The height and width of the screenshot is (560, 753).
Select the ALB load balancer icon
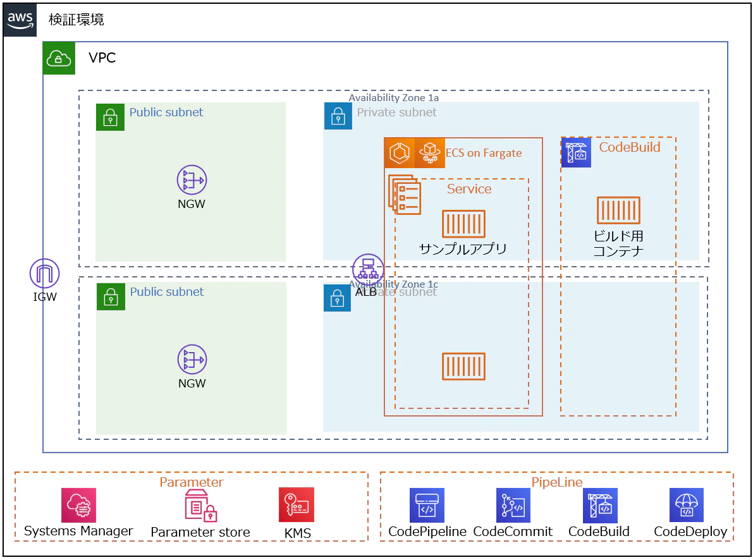368,269
